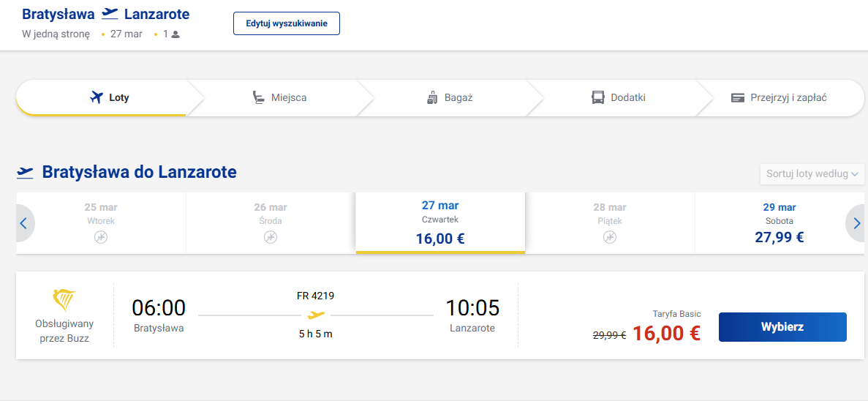Click the passenger icon next to 1
The image size is (868, 401).
coord(176,34)
